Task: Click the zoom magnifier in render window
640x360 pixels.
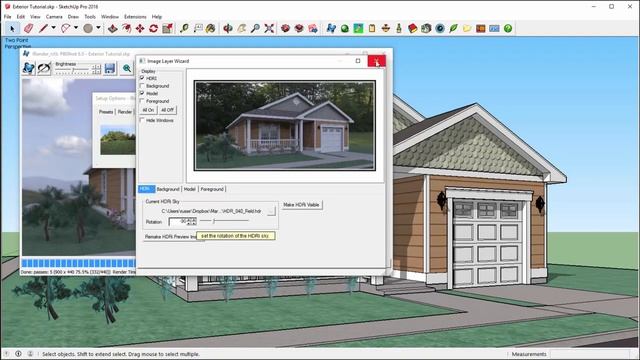Action: [x=127, y=68]
